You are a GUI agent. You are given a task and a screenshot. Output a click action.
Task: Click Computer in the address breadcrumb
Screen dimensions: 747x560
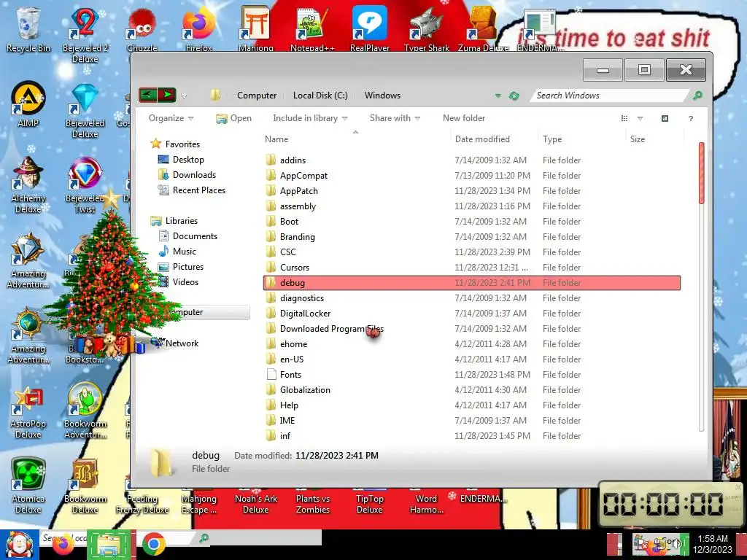pyautogui.click(x=257, y=96)
